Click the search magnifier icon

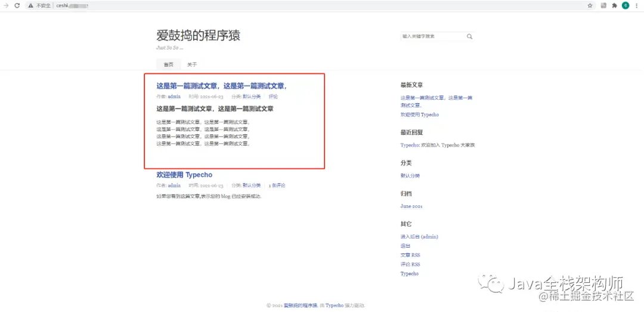[469, 36]
